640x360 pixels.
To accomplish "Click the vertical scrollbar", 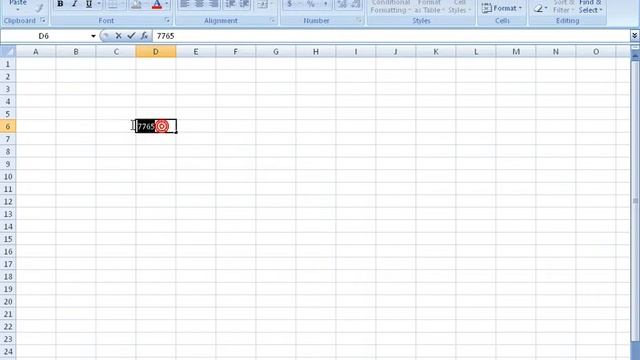I will [x=635, y=202].
